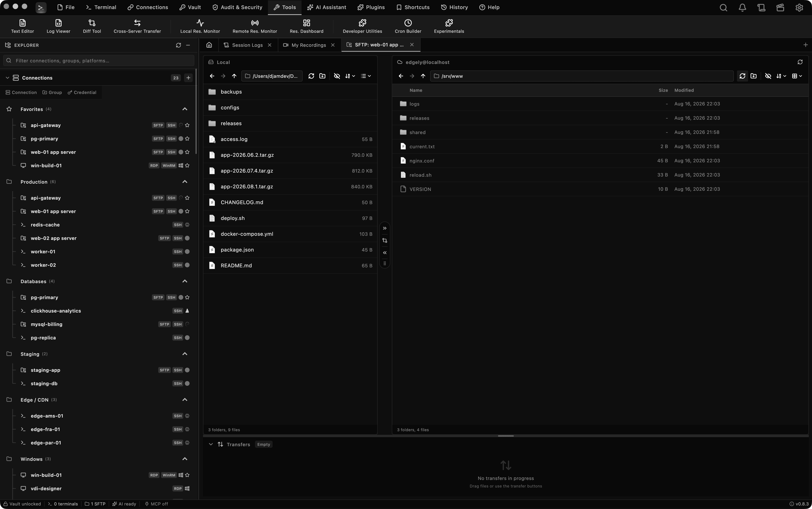Click the /srv/www remote path field

(582, 76)
